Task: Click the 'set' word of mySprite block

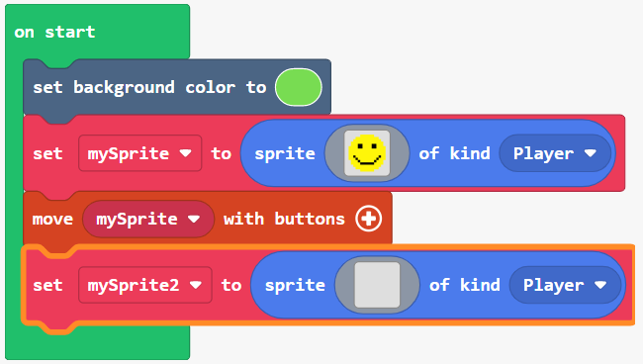Action: [47, 153]
